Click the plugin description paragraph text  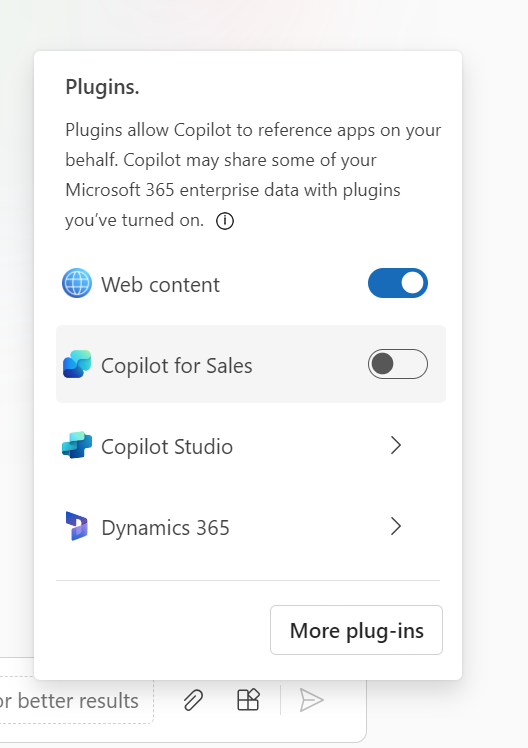[x=253, y=175]
